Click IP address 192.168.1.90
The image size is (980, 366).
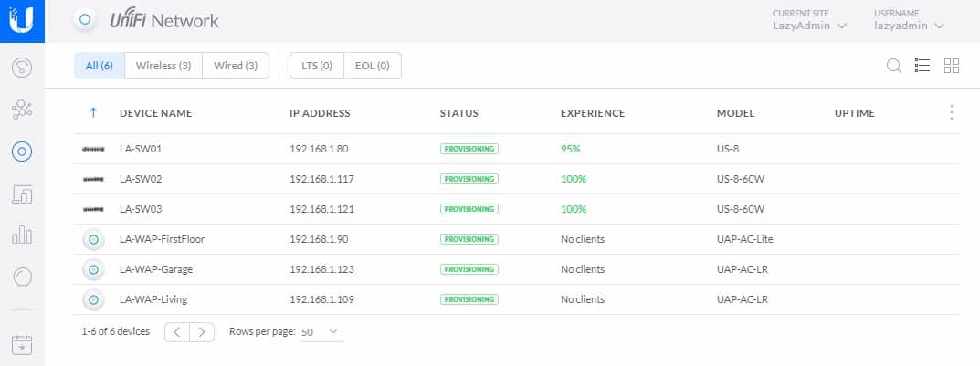pyautogui.click(x=319, y=239)
